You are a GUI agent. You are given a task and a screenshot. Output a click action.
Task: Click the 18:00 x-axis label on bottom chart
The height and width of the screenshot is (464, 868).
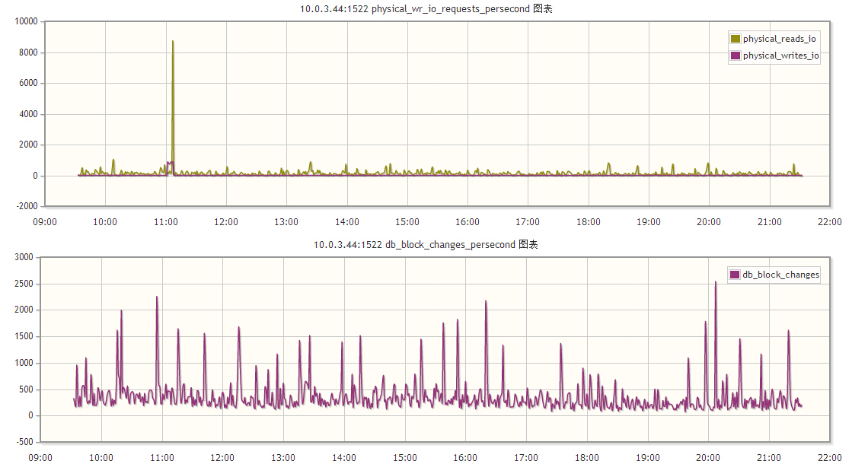(587, 457)
